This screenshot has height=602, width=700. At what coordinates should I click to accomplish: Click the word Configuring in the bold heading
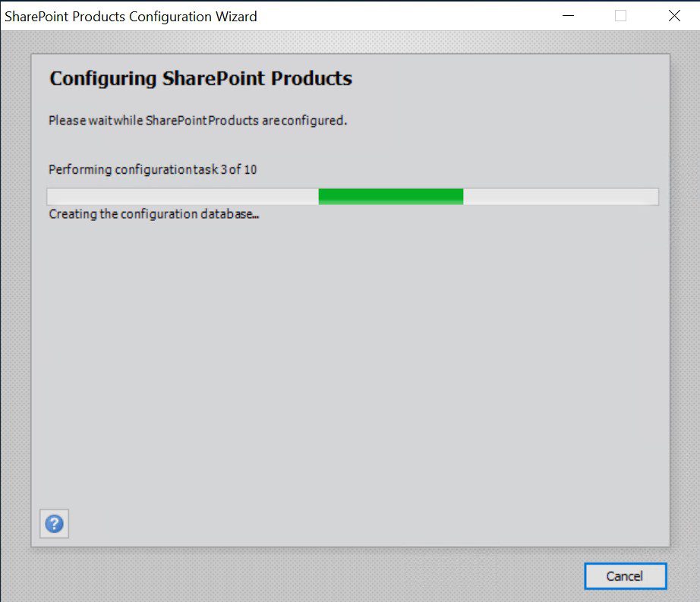[103, 79]
